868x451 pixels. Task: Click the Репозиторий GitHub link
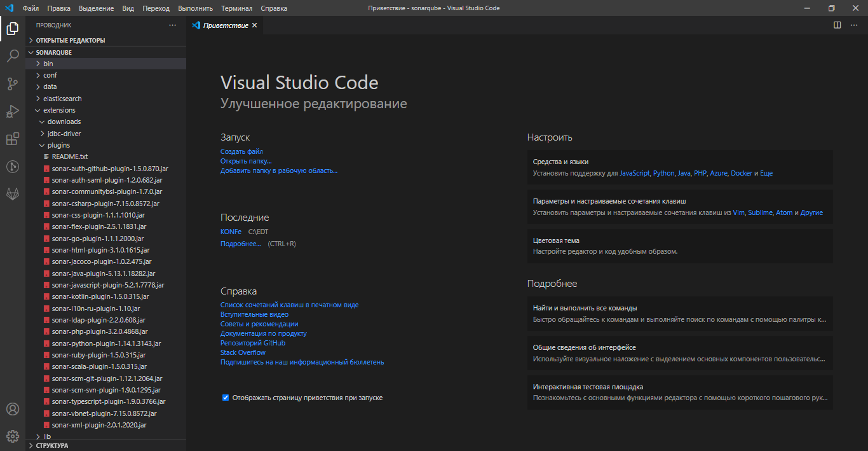[x=252, y=343]
